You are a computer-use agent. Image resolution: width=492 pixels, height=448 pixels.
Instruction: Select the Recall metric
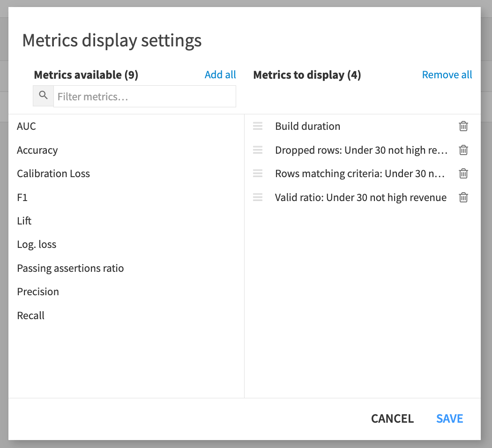click(x=30, y=315)
